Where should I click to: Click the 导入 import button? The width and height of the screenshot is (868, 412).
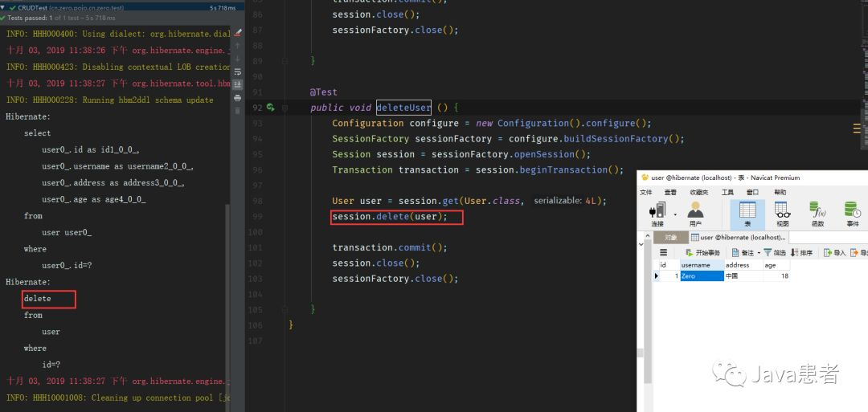click(835, 253)
